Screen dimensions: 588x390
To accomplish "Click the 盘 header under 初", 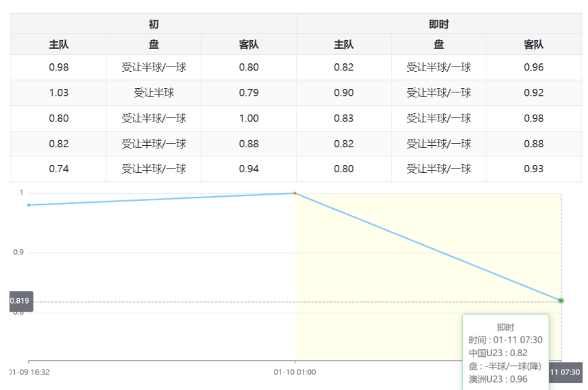I will [154, 45].
